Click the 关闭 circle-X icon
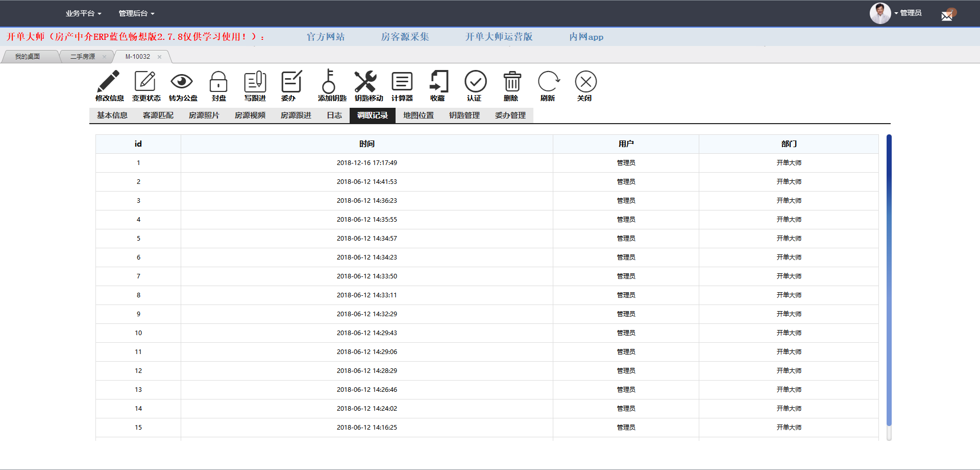Viewport: 980px width, 470px height. click(586, 81)
